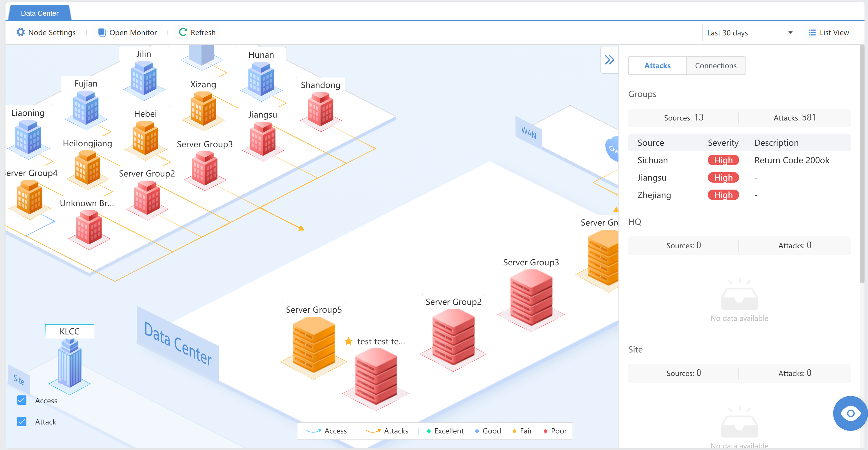
Task: Click the green Refresh icon
Action: (183, 32)
